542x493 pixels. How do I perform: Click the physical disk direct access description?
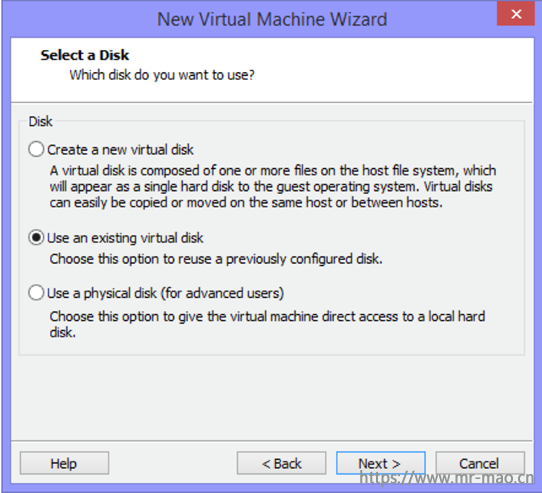pos(267,324)
